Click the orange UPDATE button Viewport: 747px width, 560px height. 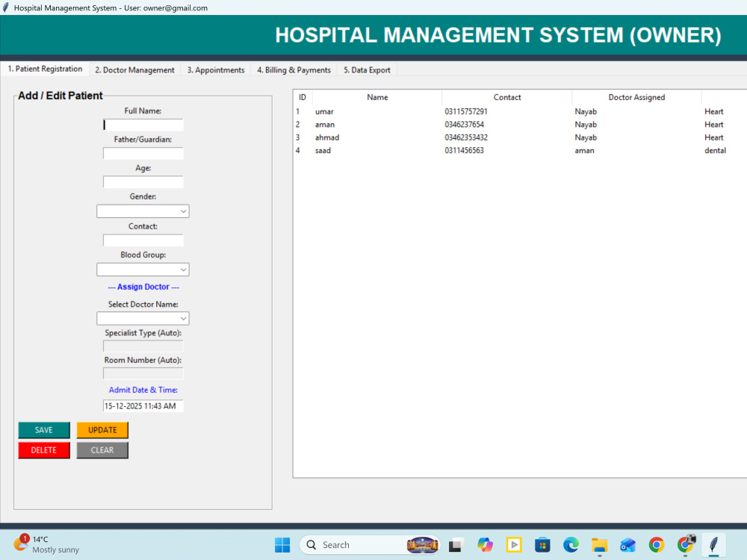102,430
